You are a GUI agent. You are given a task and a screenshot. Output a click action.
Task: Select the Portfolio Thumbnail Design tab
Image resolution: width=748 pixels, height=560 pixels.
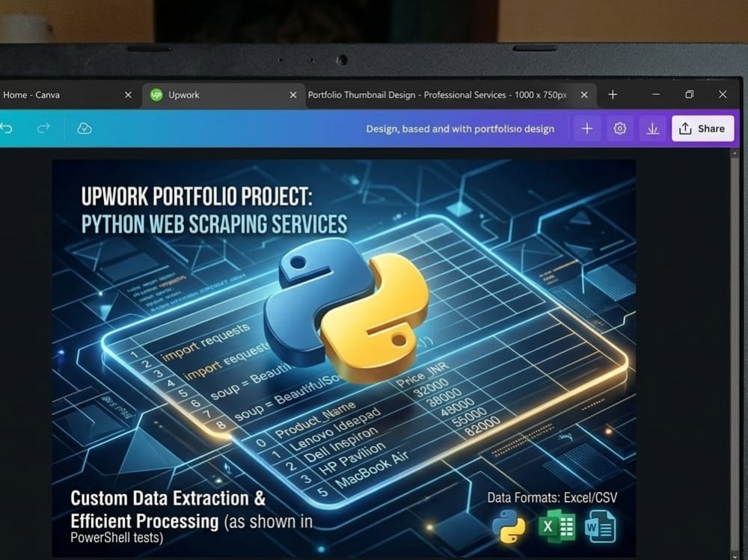click(x=450, y=95)
